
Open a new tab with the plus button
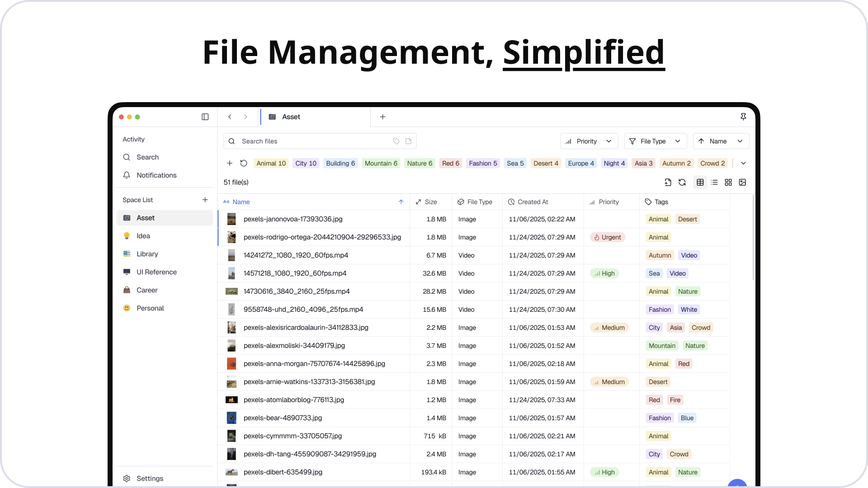(x=382, y=117)
